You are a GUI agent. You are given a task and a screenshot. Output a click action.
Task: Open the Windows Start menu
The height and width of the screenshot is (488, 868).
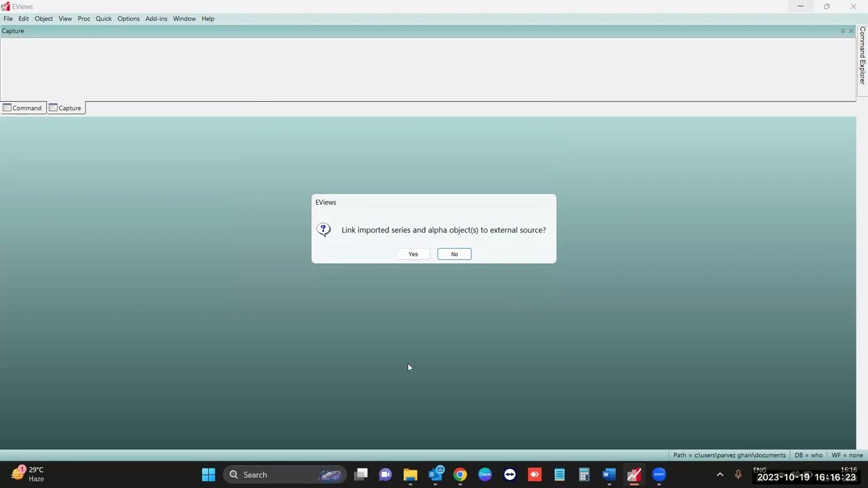pyautogui.click(x=208, y=474)
